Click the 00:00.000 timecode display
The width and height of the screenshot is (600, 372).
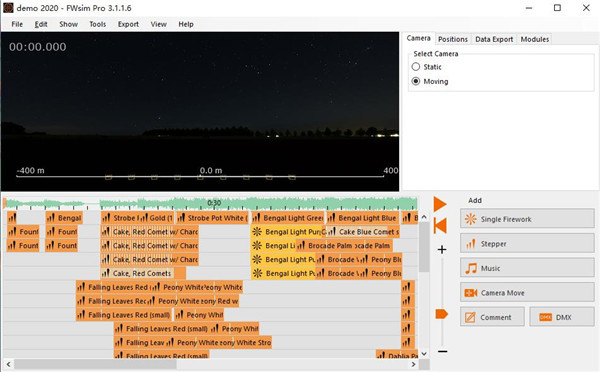click(38, 47)
